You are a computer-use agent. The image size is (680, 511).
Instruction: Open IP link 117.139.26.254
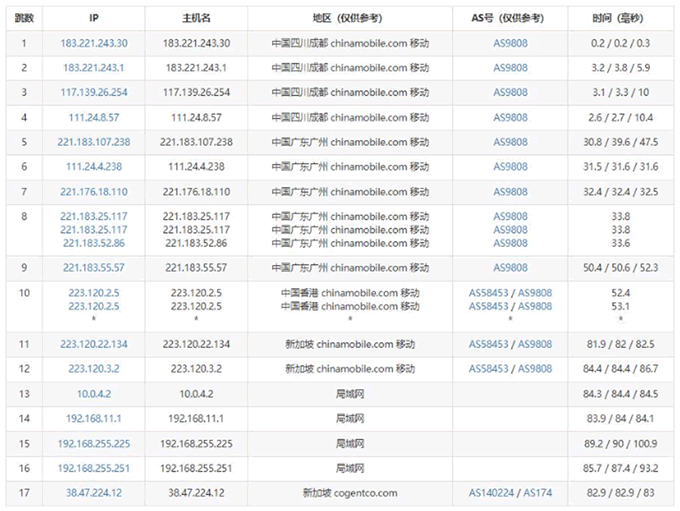[94, 93]
